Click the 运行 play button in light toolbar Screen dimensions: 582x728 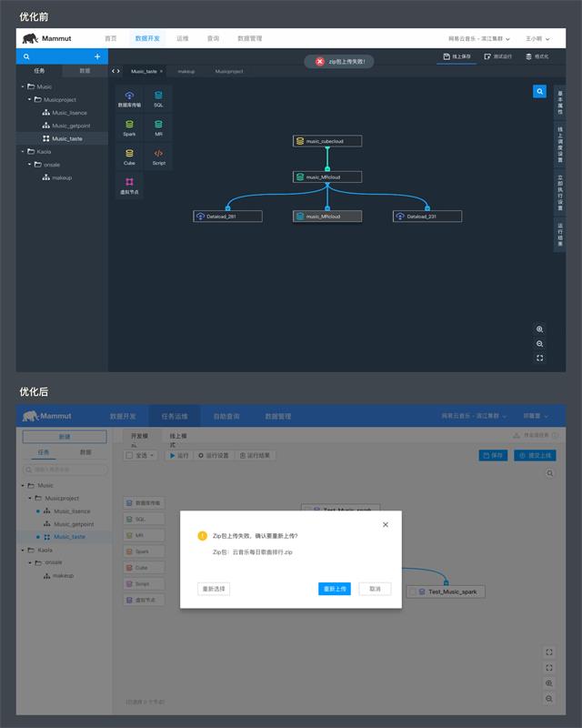click(x=179, y=456)
